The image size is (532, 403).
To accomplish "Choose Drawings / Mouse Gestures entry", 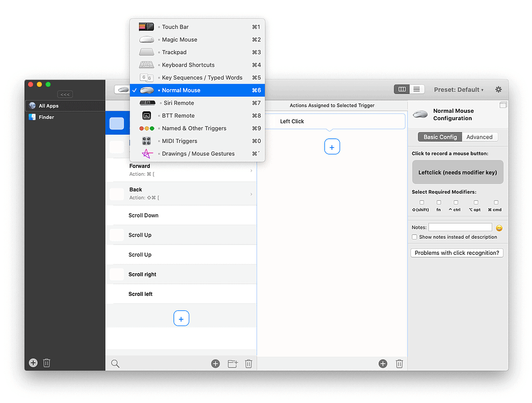I will [x=197, y=154].
